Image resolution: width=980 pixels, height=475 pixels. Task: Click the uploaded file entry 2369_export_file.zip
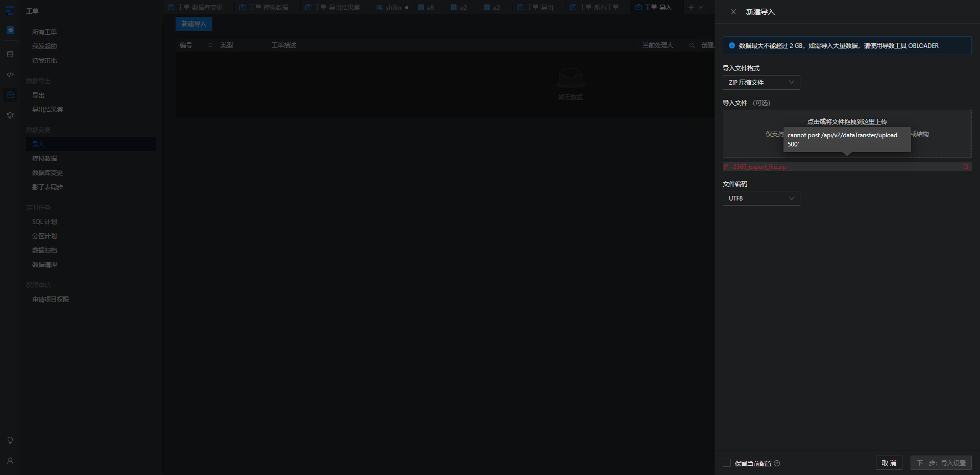click(760, 166)
